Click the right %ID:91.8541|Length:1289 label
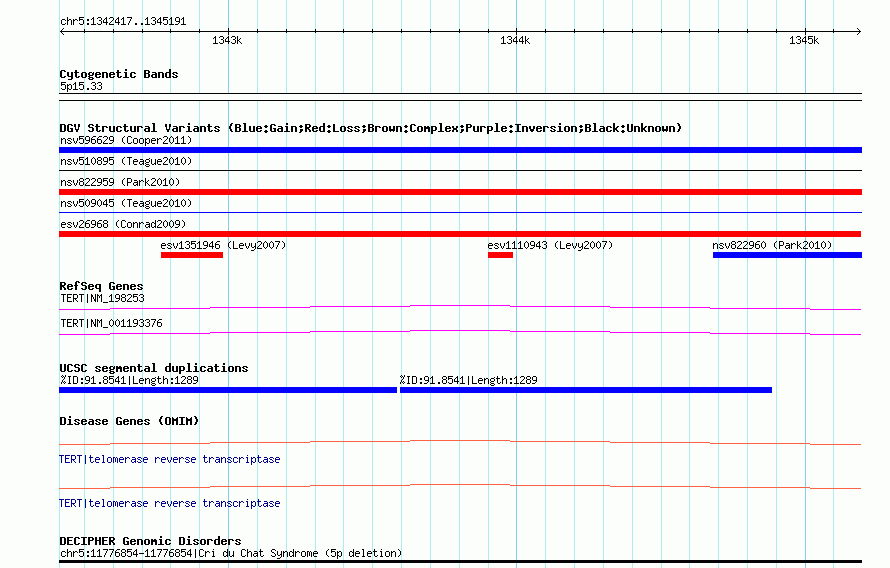The width and height of the screenshot is (890, 568). [468, 380]
